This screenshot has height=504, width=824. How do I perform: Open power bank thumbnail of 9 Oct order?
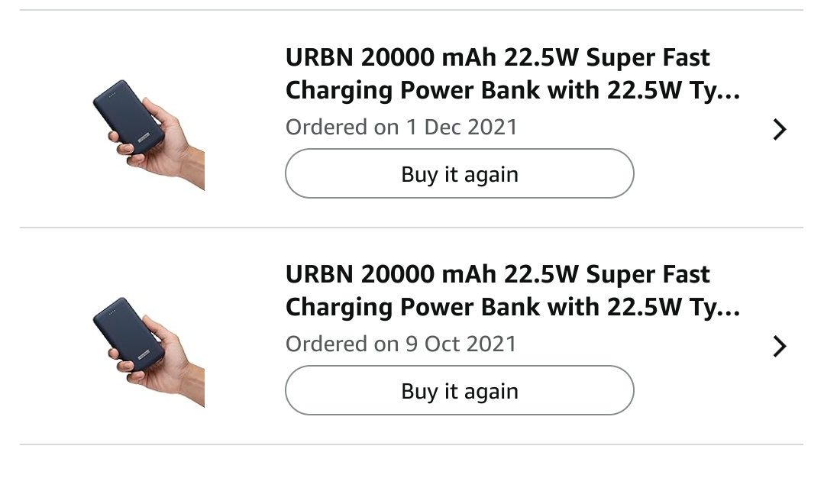pyautogui.click(x=149, y=351)
